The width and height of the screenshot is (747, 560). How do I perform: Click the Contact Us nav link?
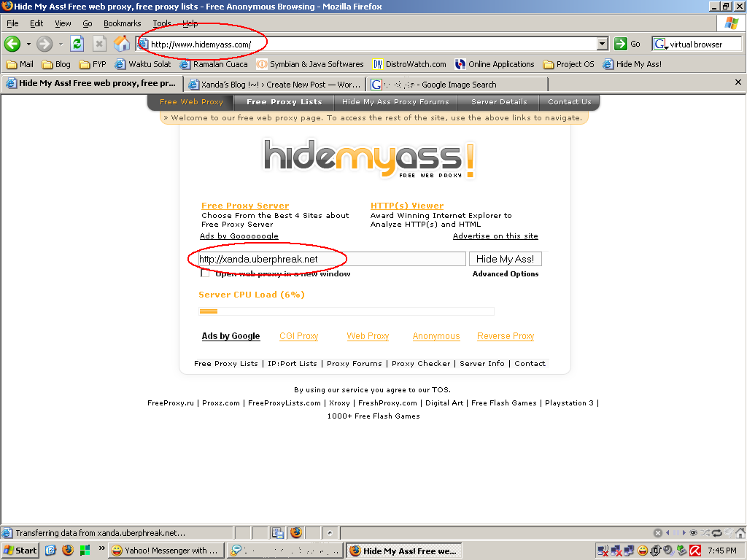[x=569, y=102]
